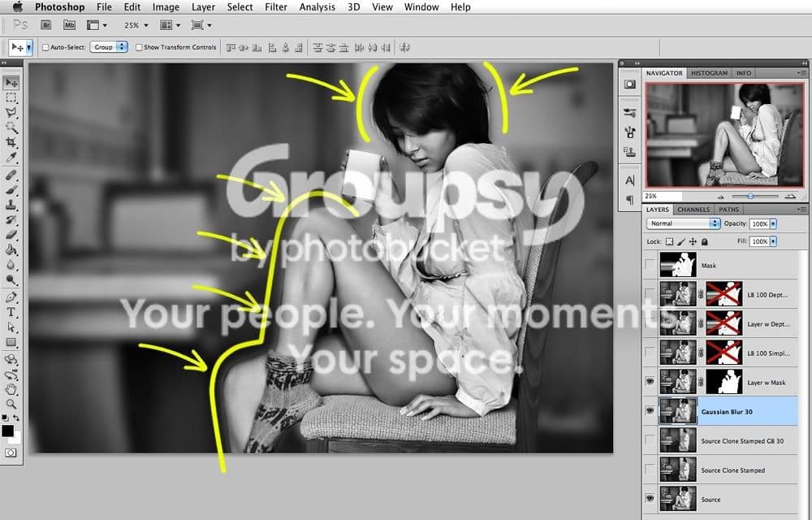Open the Layer menu
The width and height of the screenshot is (812, 520).
[x=203, y=6]
